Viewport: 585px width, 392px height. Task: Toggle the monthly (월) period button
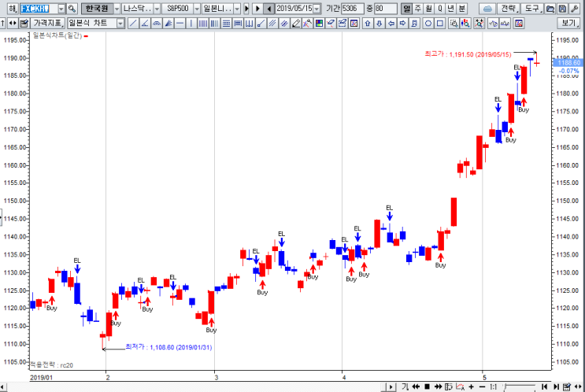click(428, 9)
